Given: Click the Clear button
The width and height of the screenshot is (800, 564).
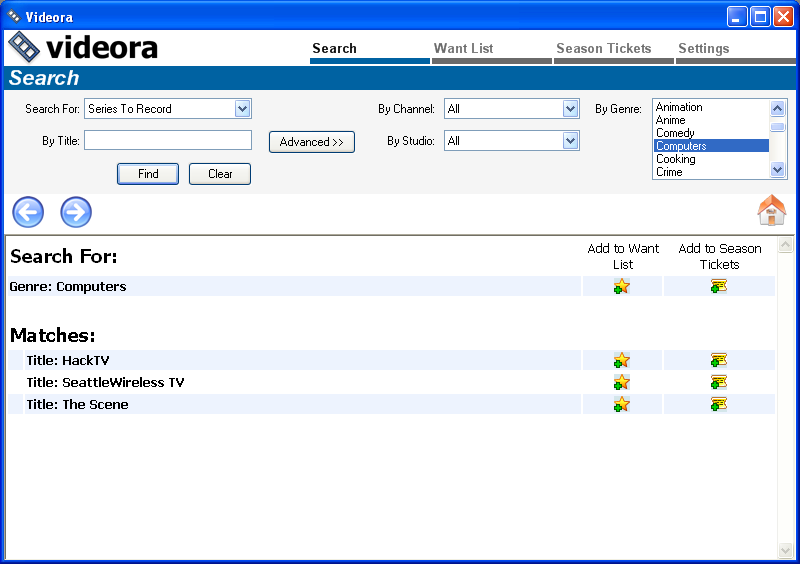Looking at the screenshot, I should [x=220, y=174].
